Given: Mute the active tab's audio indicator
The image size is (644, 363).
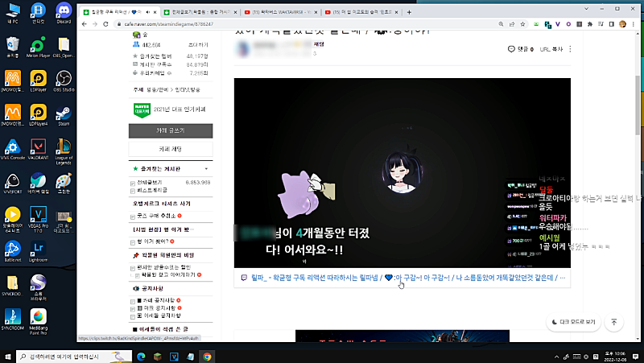Looking at the screenshot, I should click(148, 12).
